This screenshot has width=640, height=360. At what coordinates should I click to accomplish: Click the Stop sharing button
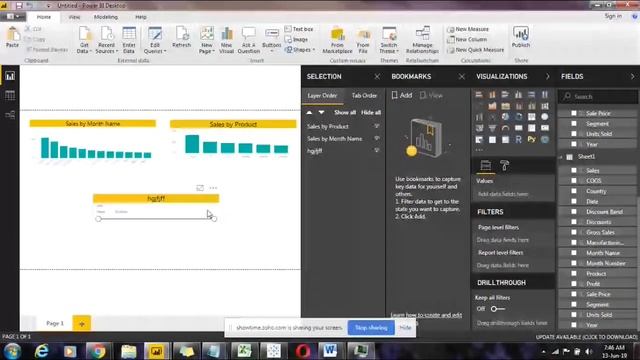(371, 328)
